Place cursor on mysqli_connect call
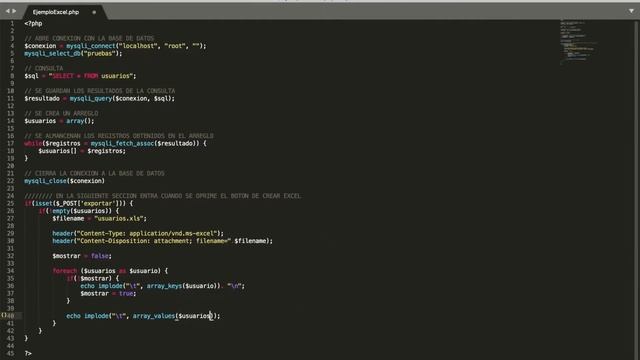 click(91, 46)
